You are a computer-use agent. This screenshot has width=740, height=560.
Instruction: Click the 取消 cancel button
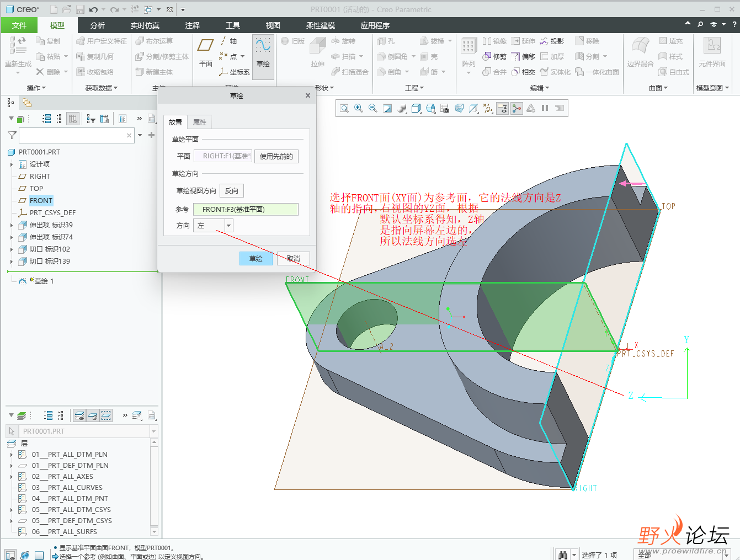(294, 258)
